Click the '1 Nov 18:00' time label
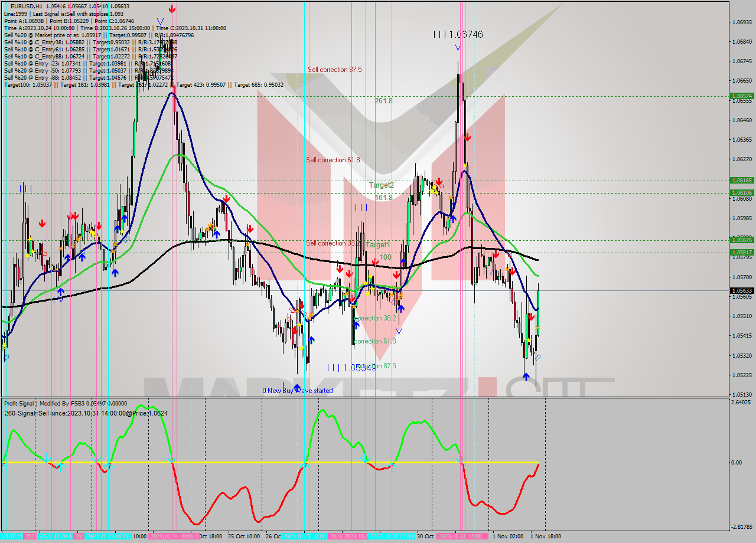Screen dimensions: 756x543 tap(545, 536)
